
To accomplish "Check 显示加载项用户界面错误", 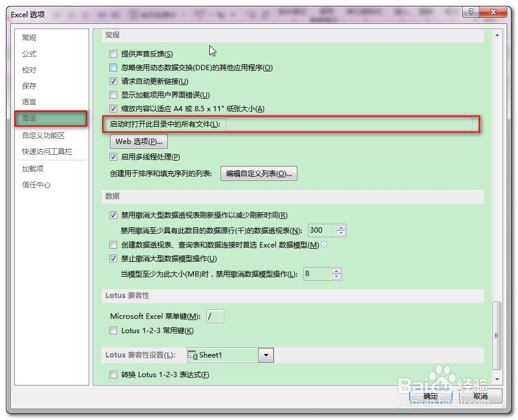I will tap(114, 95).
